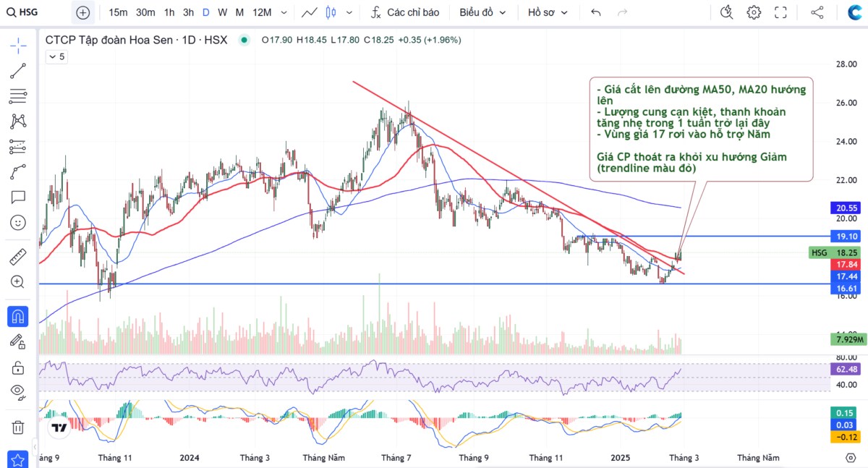Open Các chỉ báo indicators
868x468 pixels.
click(x=404, y=12)
